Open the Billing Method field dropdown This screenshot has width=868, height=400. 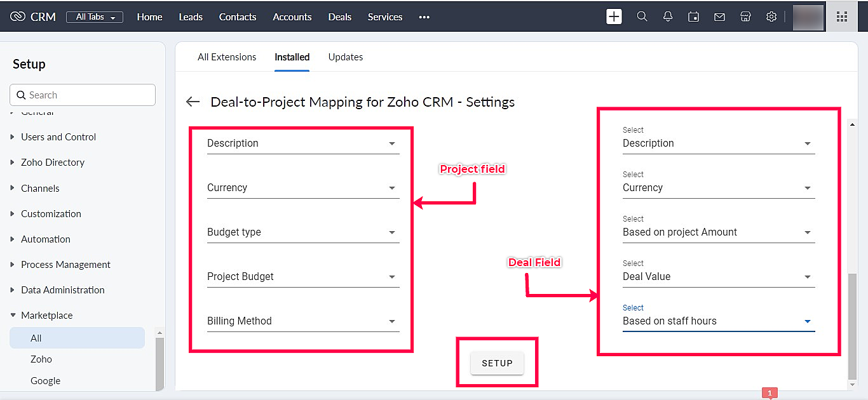303,321
